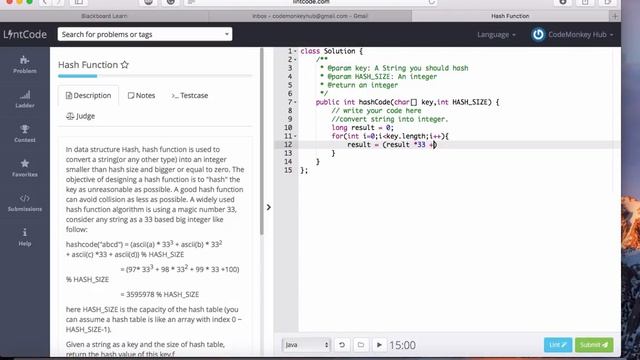Select the Hash Function browser tab
The image size is (640, 360).
click(x=510, y=16)
